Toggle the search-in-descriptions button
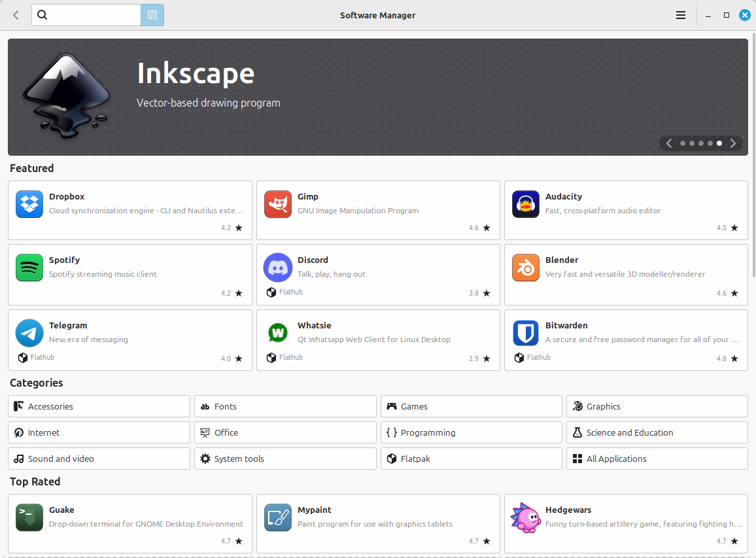This screenshot has height=558, width=756. pos(152,15)
